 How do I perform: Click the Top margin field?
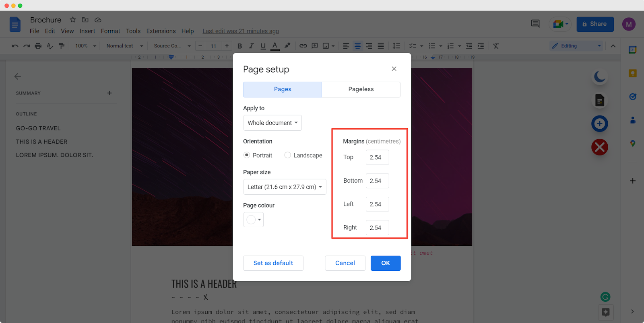click(378, 157)
